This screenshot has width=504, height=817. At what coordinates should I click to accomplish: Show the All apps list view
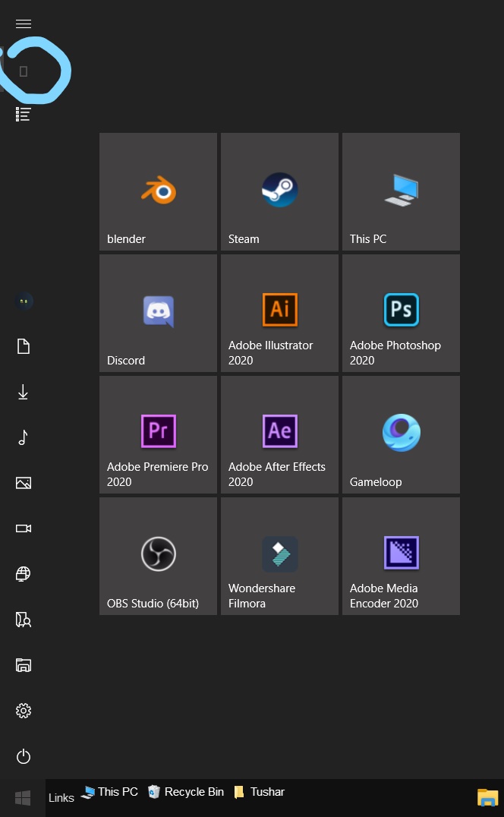point(24,114)
